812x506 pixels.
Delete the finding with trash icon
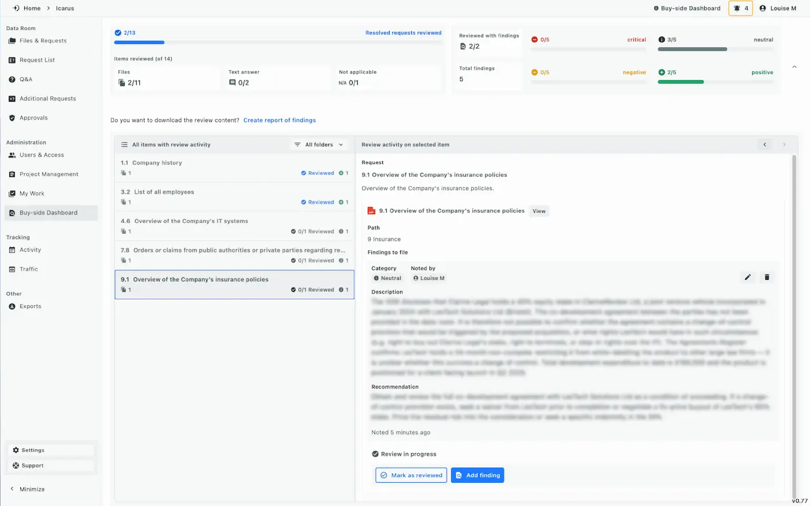click(x=767, y=277)
